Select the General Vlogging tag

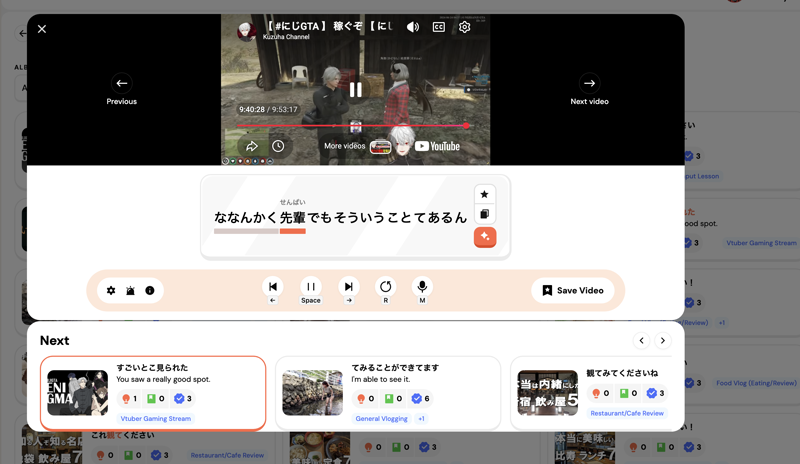(382, 419)
